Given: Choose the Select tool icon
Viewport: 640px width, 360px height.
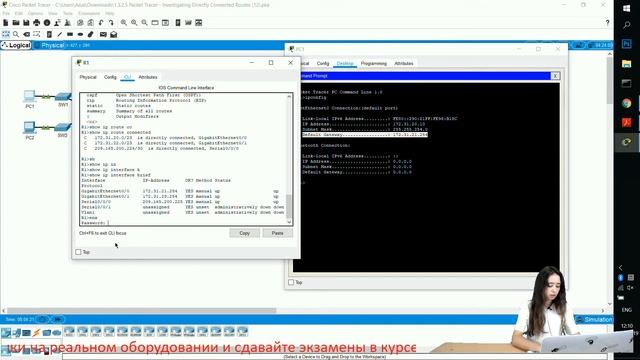Looking at the screenshot, I should (x=6, y=34).
